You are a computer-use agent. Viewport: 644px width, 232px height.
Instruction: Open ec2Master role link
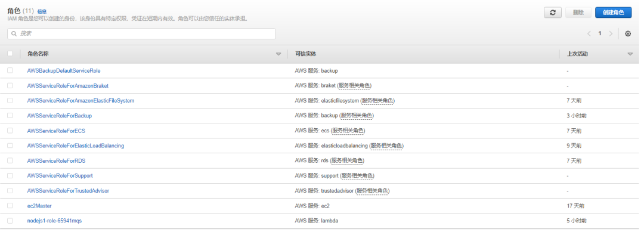coord(39,206)
